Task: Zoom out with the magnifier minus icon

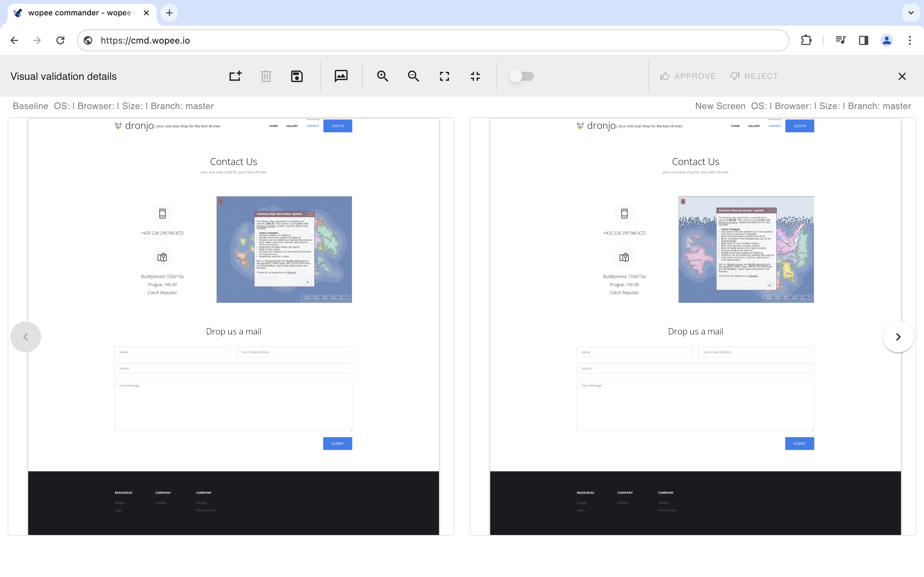Action: tap(413, 76)
